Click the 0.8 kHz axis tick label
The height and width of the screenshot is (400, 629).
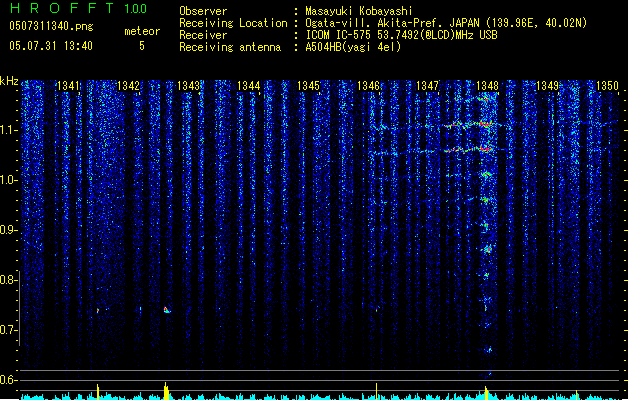(x=9, y=280)
